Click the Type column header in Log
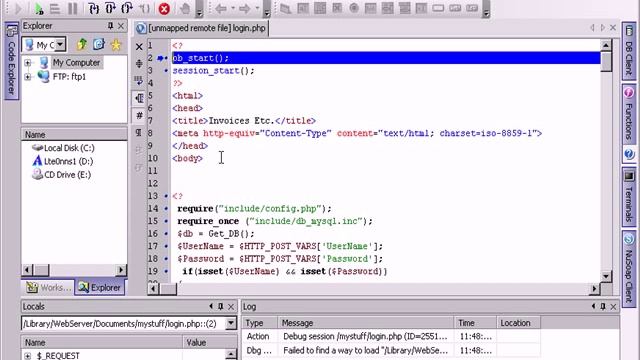 (x=260, y=323)
